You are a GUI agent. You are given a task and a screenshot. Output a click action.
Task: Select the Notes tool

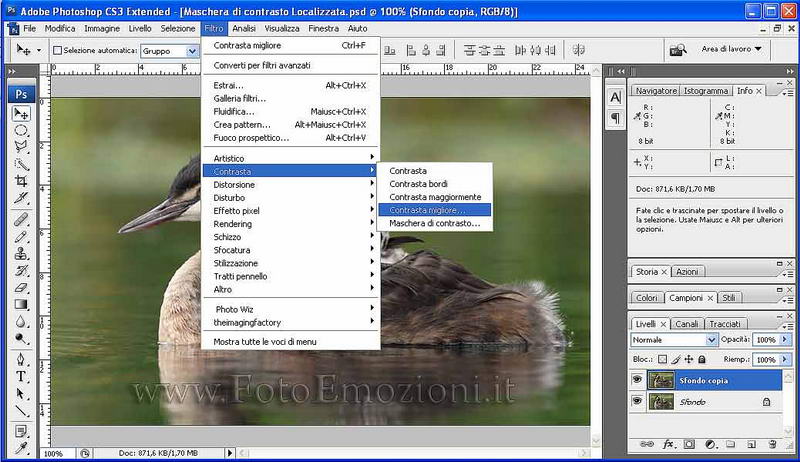pyautogui.click(x=21, y=431)
